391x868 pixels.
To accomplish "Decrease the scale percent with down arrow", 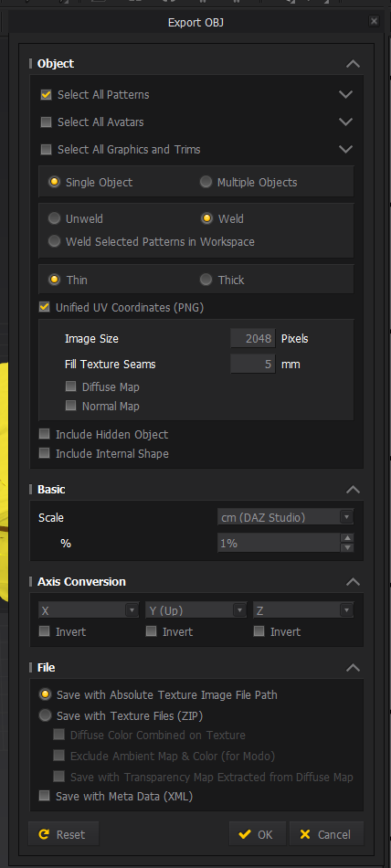I will 347,547.
